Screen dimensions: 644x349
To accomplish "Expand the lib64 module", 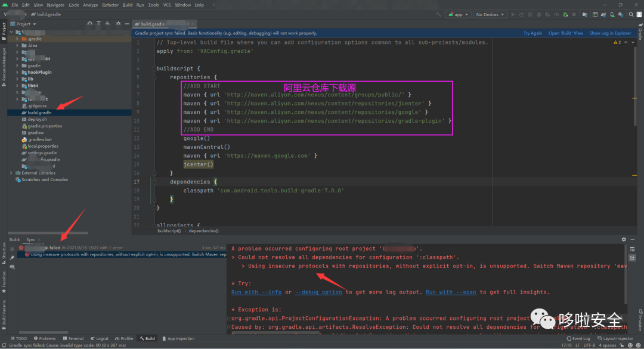I will (17, 86).
